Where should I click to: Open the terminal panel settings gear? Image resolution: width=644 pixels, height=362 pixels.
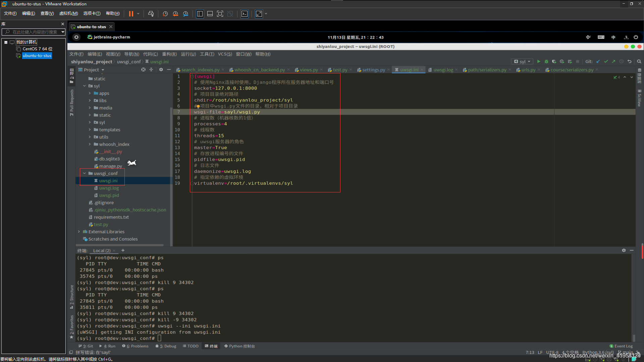click(624, 250)
